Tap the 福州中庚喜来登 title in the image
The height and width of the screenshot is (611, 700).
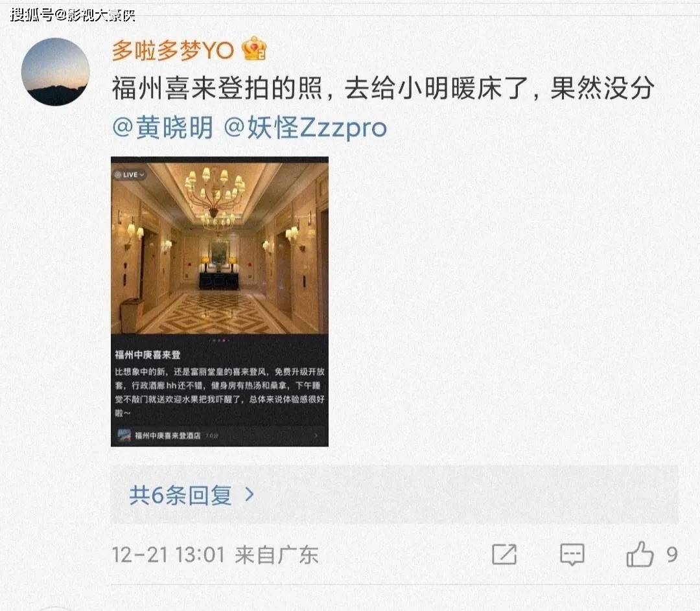click(147, 355)
